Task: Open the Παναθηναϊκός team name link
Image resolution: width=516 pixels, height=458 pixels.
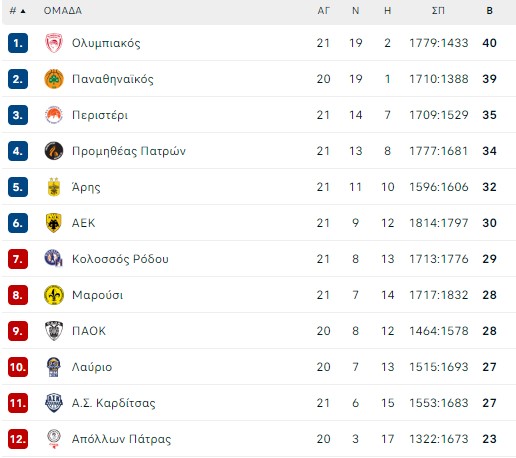Action: click(113, 79)
